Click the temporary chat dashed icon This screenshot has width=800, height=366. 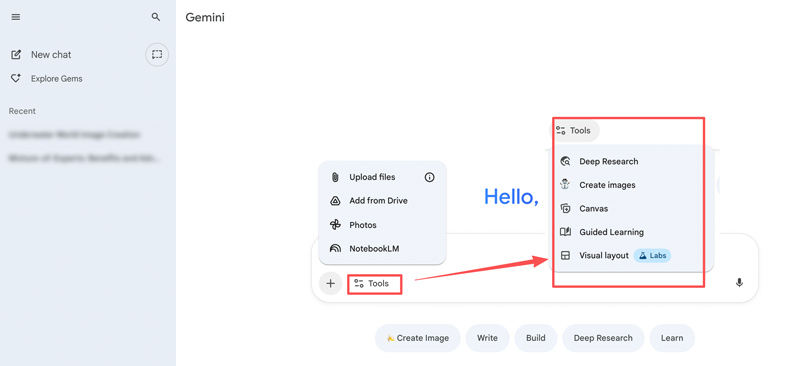click(157, 55)
